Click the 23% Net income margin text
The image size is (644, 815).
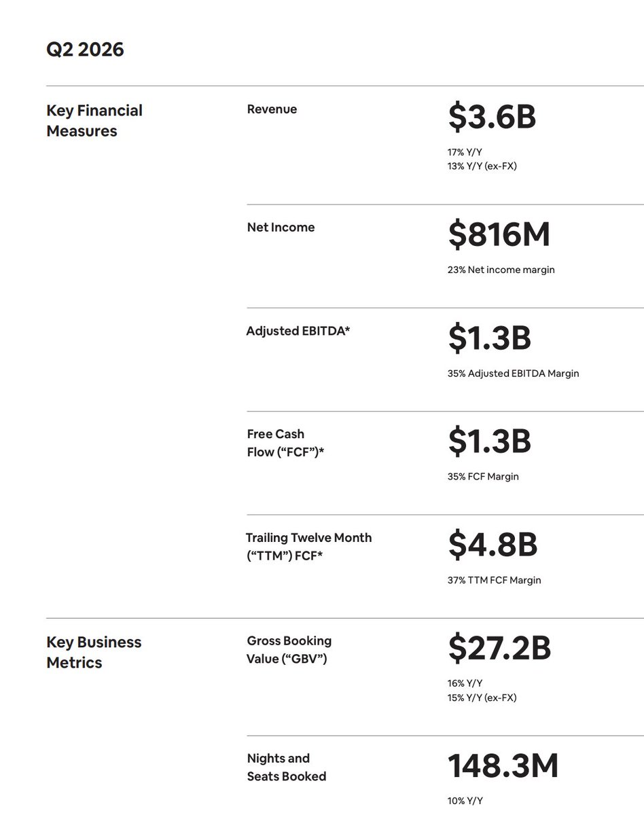click(x=501, y=270)
